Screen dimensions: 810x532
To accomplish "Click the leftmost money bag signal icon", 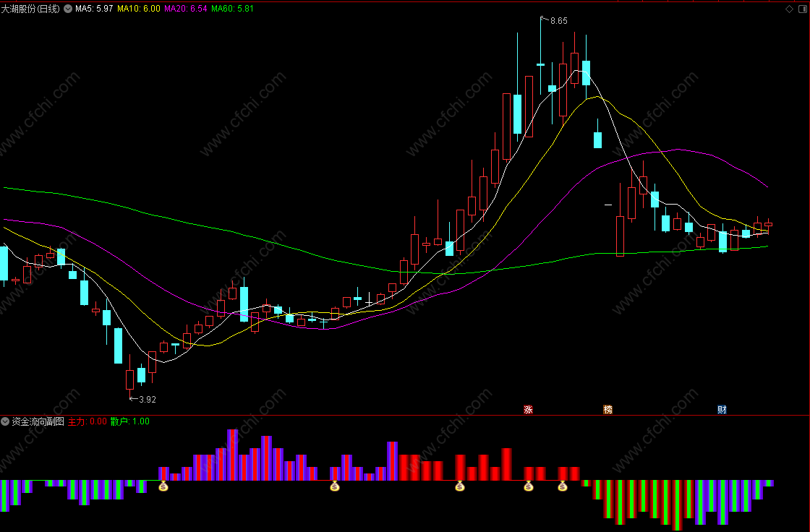I will [163, 486].
